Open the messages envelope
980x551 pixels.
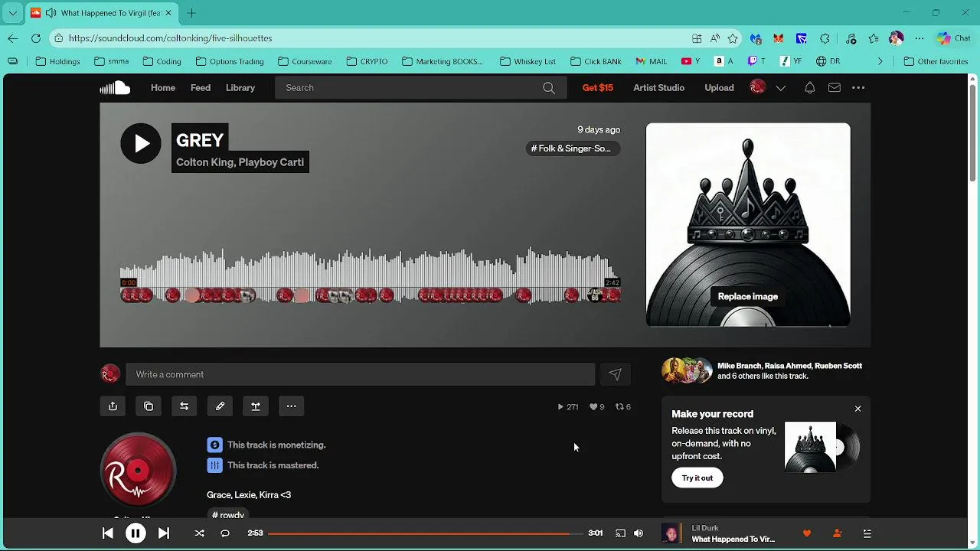(835, 88)
